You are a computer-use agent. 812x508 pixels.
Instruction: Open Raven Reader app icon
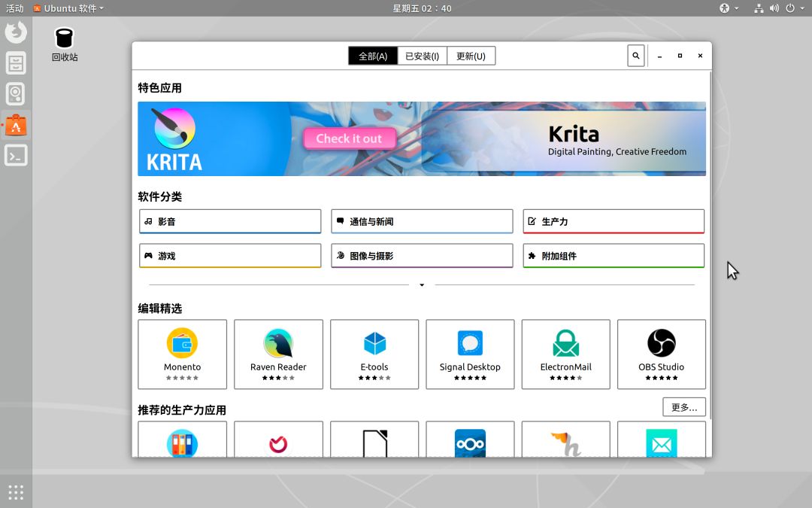click(278, 342)
